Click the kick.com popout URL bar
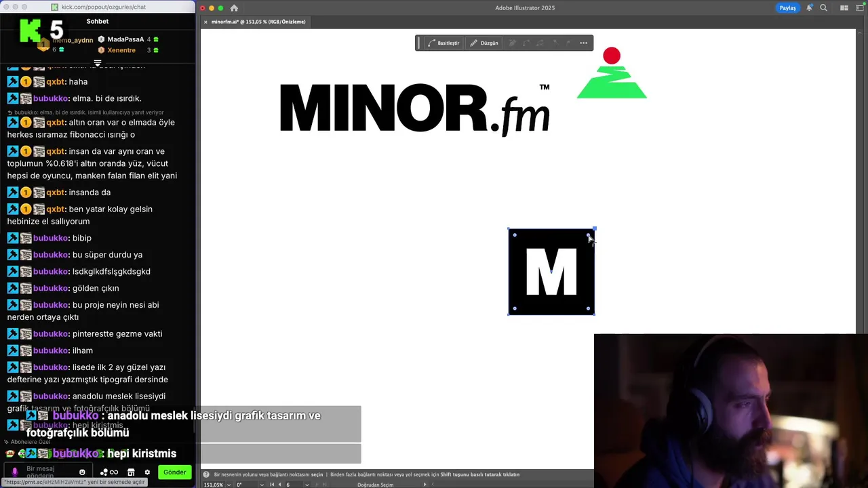The height and width of the screenshot is (488, 868). point(103,7)
